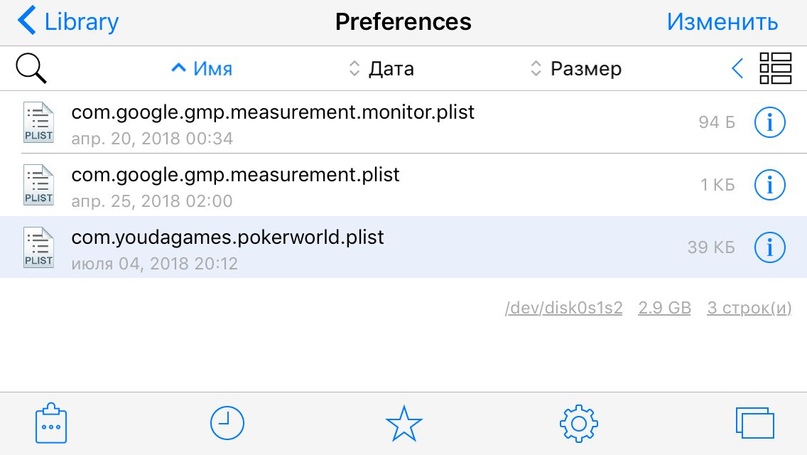Image resolution: width=807 pixels, height=455 pixels.
Task: Click the 2.9 GB free space link
Action: tap(665, 308)
